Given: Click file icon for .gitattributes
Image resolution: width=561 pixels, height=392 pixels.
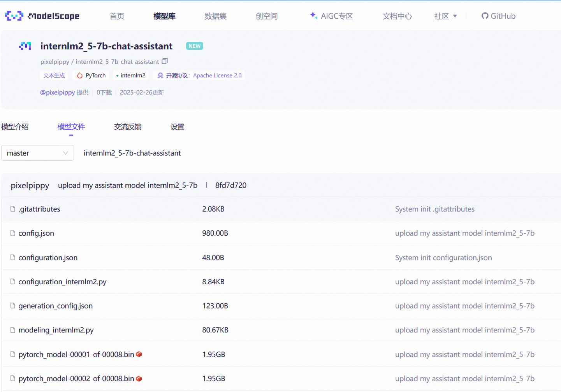Looking at the screenshot, I should click(x=13, y=209).
